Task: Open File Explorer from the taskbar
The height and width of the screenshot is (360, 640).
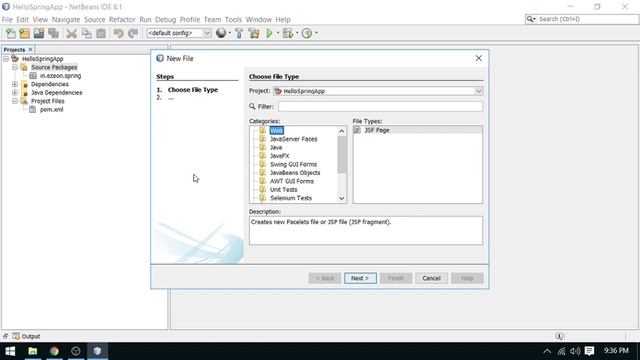Action: (33, 351)
